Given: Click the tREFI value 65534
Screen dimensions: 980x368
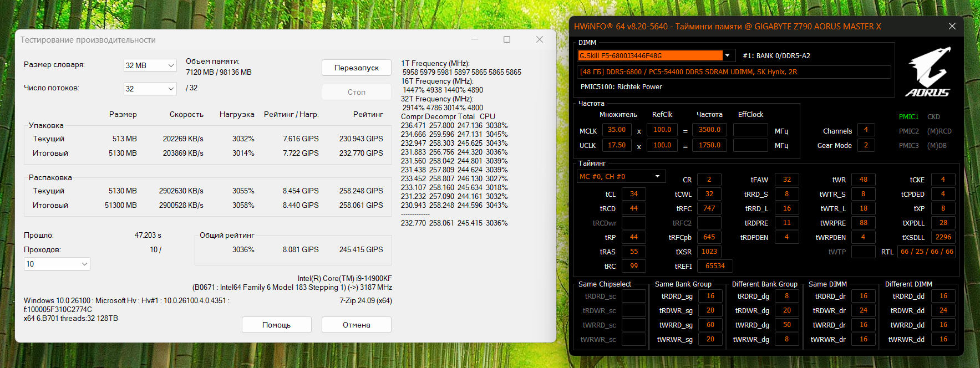Looking at the screenshot, I should point(715,266).
